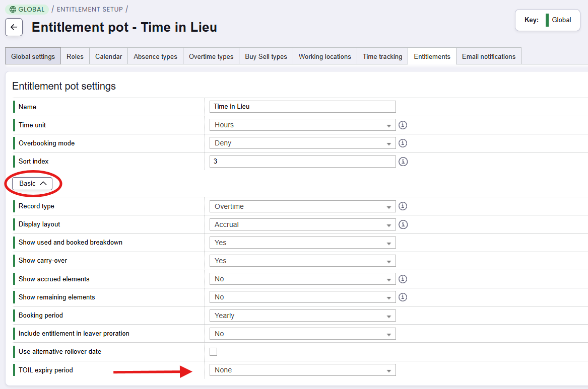Click the back arrow button
This screenshot has height=389, width=588.
tap(14, 27)
